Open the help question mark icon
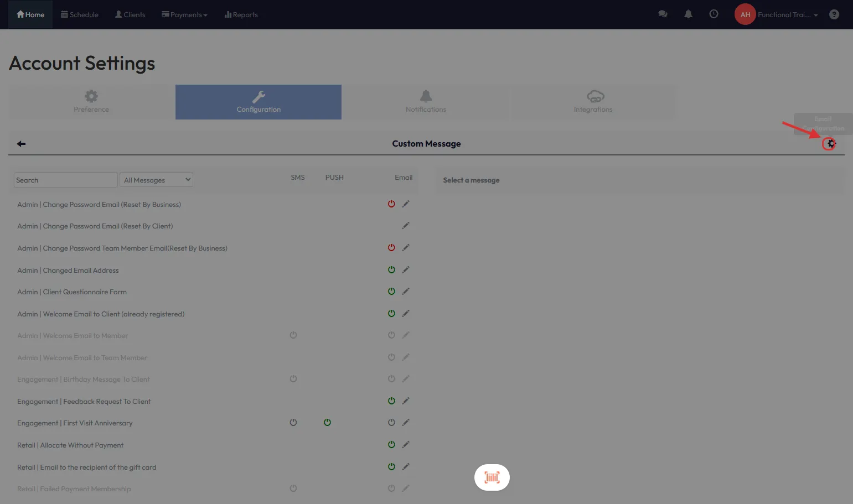This screenshot has width=853, height=504. (x=834, y=15)
